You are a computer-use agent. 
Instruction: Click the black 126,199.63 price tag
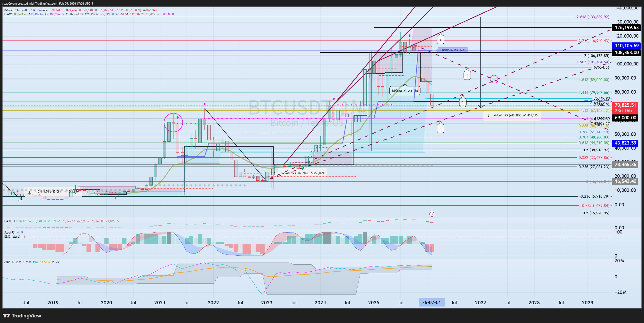click(x=626, y=28)
